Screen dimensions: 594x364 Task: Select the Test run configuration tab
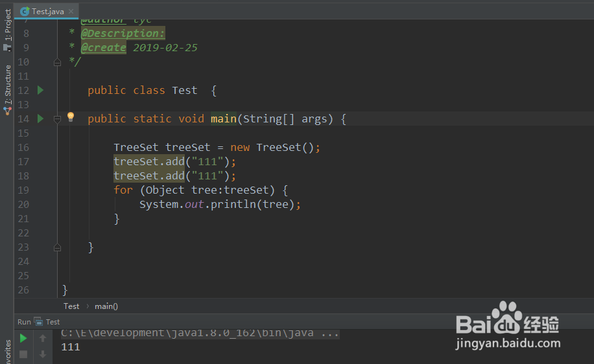[x=47, y=322]
